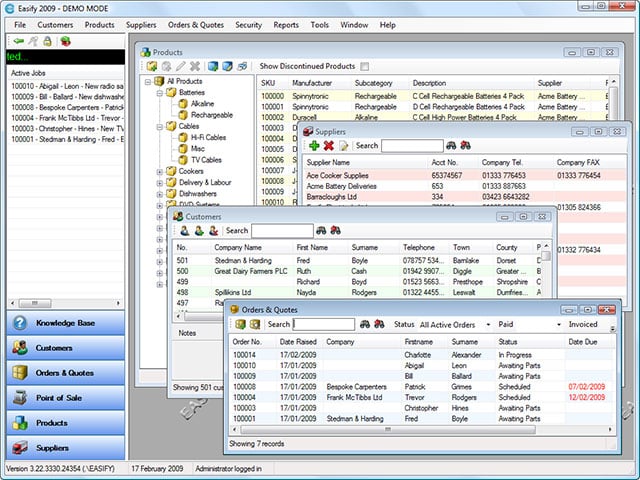Click the green back arrow icon in the left panel toolbar
This screenshot has width=640, height=480.
pos(18,41)
